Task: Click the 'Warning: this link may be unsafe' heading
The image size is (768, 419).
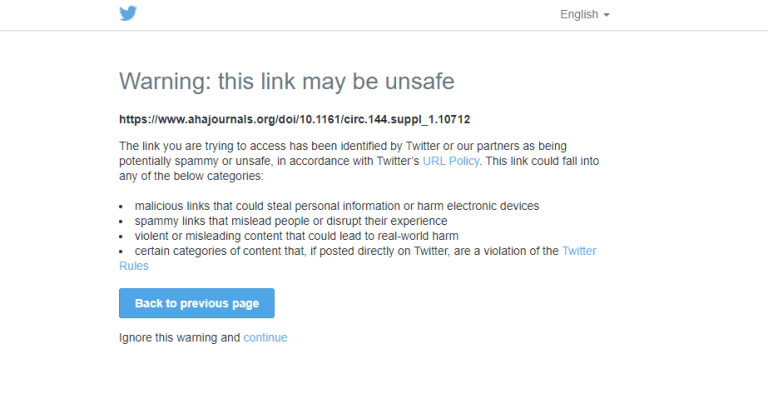Action: 287,81
